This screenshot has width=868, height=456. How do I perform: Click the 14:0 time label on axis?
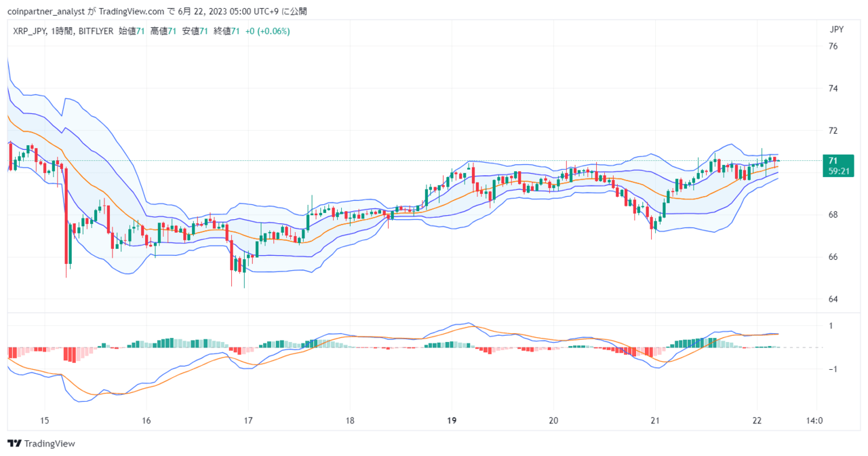coord(814,420)
